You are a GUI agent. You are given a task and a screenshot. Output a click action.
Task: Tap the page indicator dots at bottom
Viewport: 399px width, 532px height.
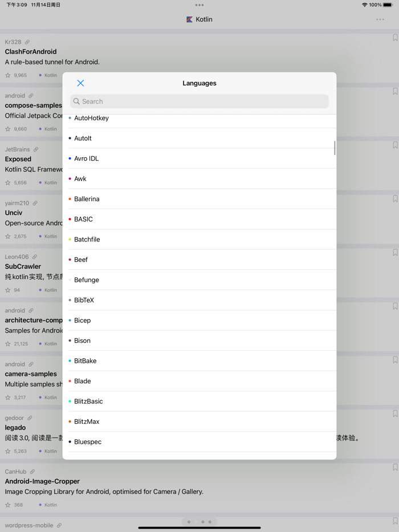(199, 522)
